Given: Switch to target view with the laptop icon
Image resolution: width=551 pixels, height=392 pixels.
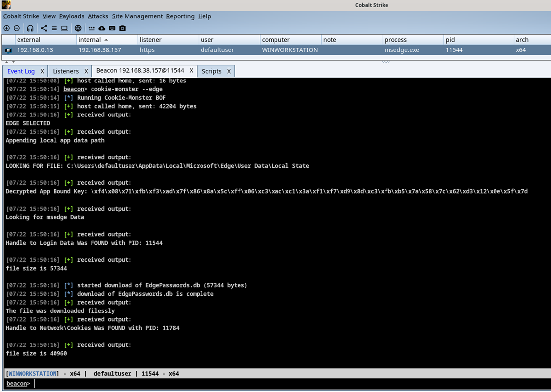Looking at the screenshot, I should click(x=64, y=28).
